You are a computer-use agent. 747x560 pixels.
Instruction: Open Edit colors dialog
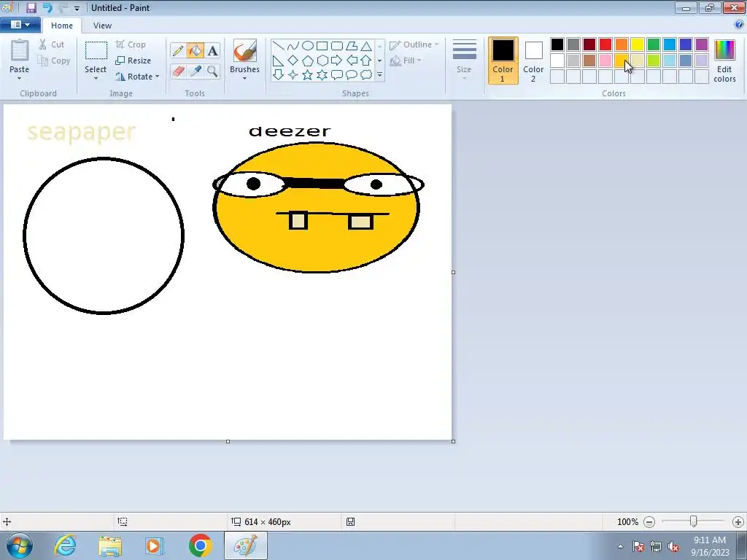(x=724, y=61)
